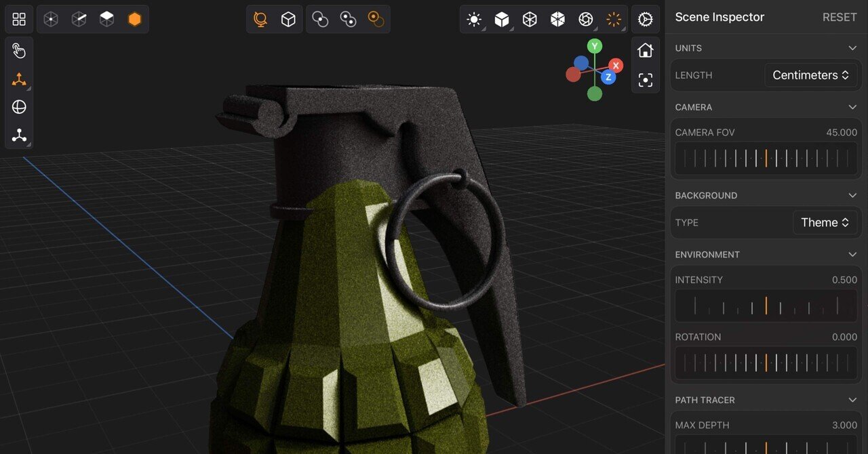This screenshot has height=454, width=868.
Task: Open the Theme background type dropdown
Action: point(825,222)
